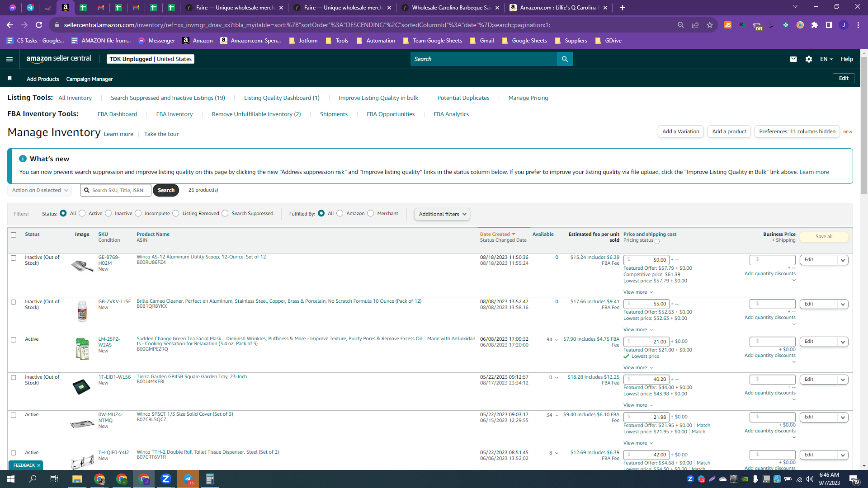Select the Inactive status filter
The height and width of the screenshot is (488, 868).
[x=108, y=213]
